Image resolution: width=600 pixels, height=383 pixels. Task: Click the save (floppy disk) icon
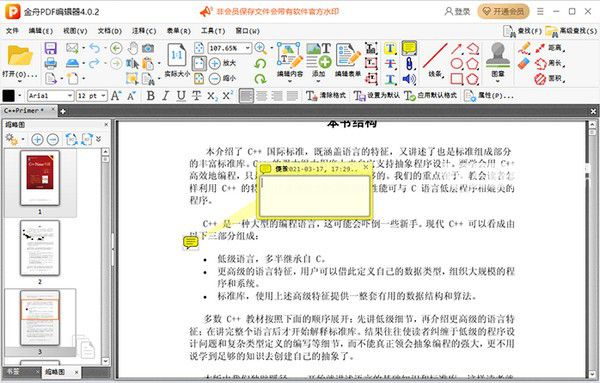click(51, 48)
